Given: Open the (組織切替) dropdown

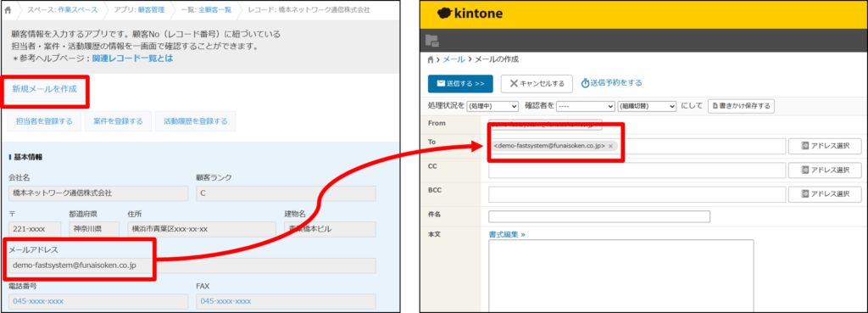Looking at the screenshot, I should coord(647,106).
